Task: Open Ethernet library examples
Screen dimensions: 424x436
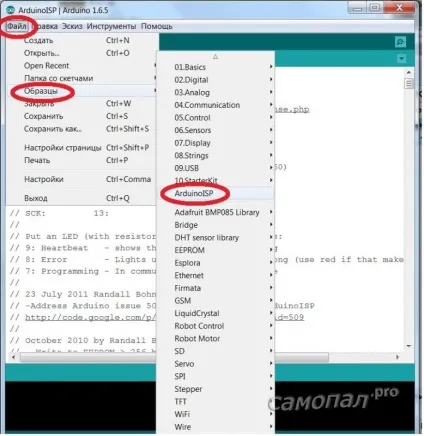Action: click(x=216, y=276)
